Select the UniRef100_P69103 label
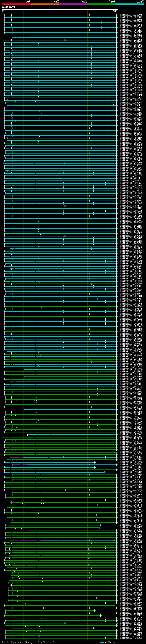The height and width of the screenshot is (644, 146). pyautogui.click(x=131, y=575)
